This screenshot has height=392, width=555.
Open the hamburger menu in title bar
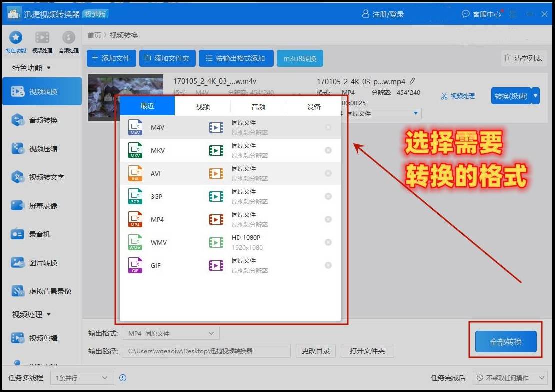(x=513, y=14)
